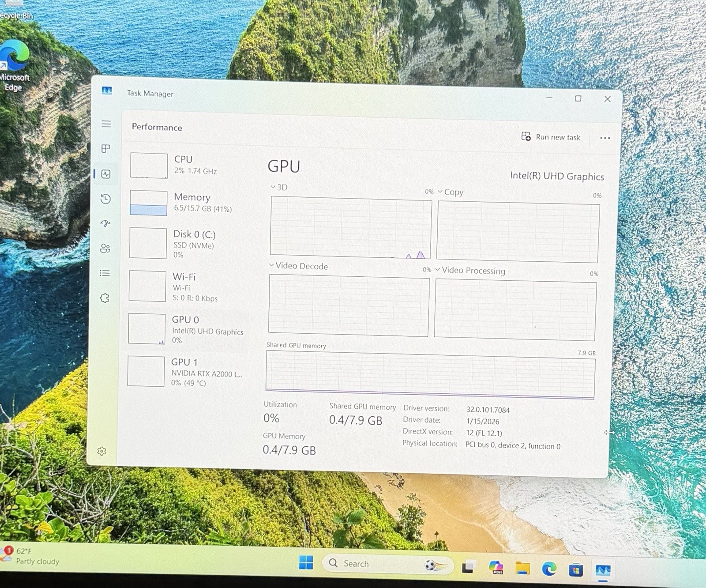Image resolution: width=706 pixels, height=588 pixels.
Task: Open the Services page puzzle icon
Action: pyautogui.click(x=105, y=298)
